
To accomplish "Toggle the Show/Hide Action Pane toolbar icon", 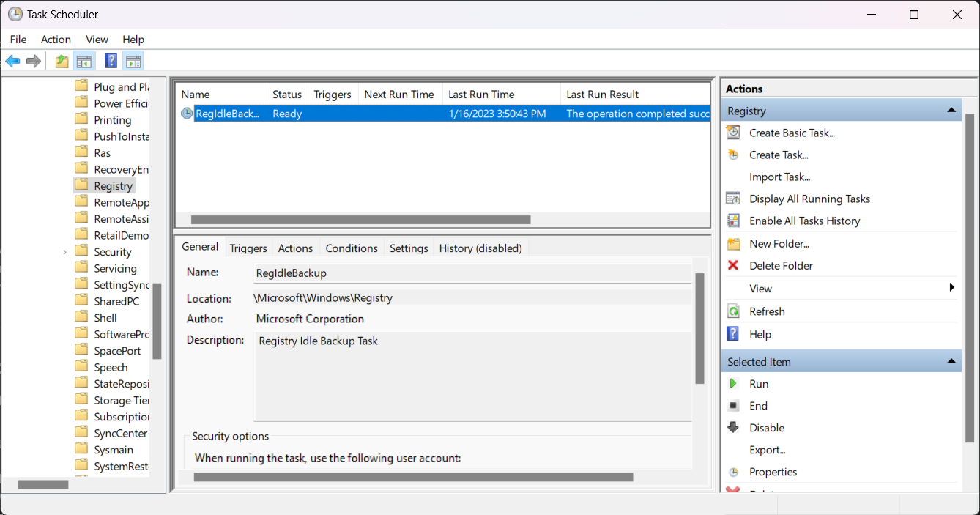I will pyautogui.click(x=133, y=61).
